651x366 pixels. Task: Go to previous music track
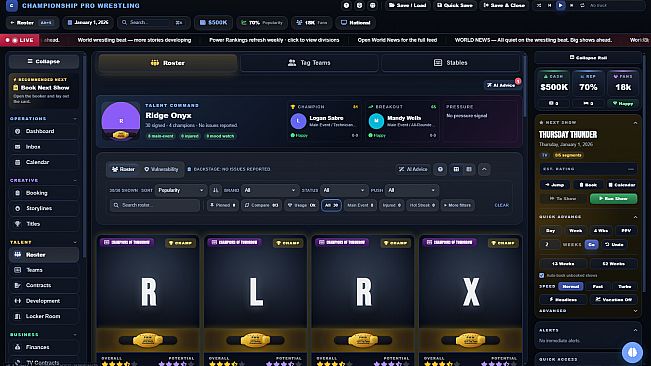pos(550,5)
